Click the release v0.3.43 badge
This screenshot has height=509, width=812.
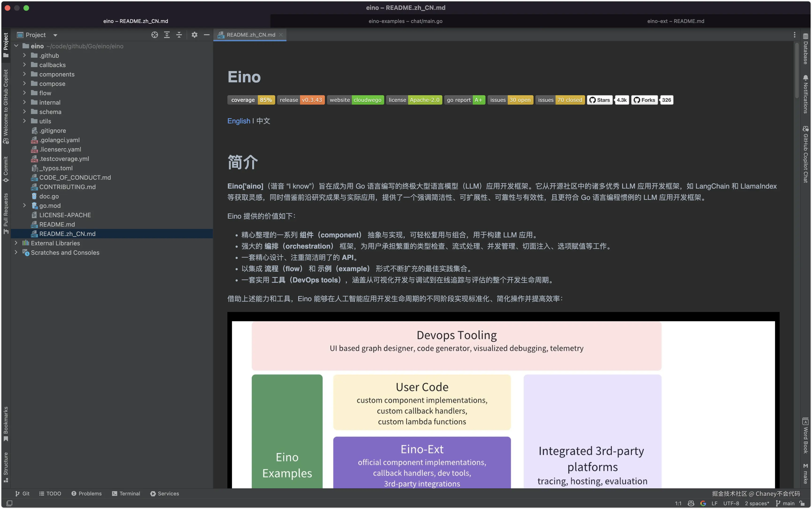tap(301, 100)
